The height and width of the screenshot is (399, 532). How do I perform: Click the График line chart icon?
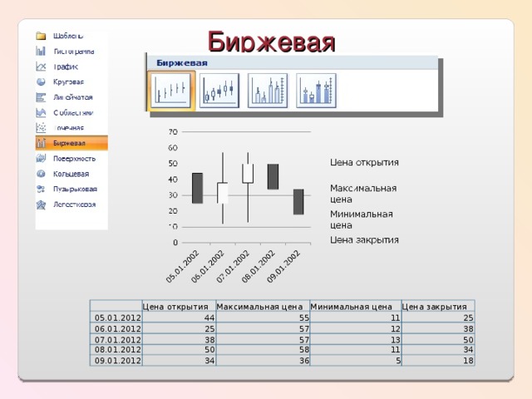41,66
